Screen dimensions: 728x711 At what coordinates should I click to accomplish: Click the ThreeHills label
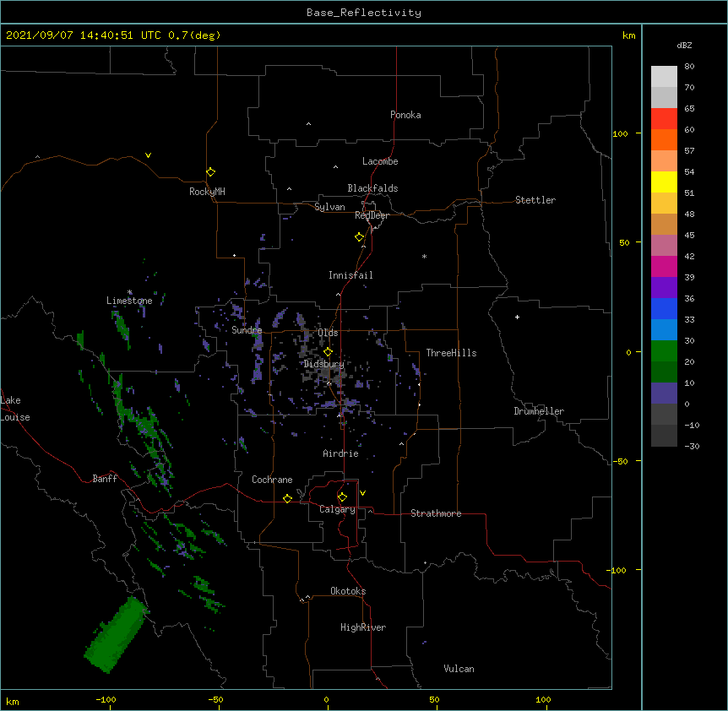point(451,353)
